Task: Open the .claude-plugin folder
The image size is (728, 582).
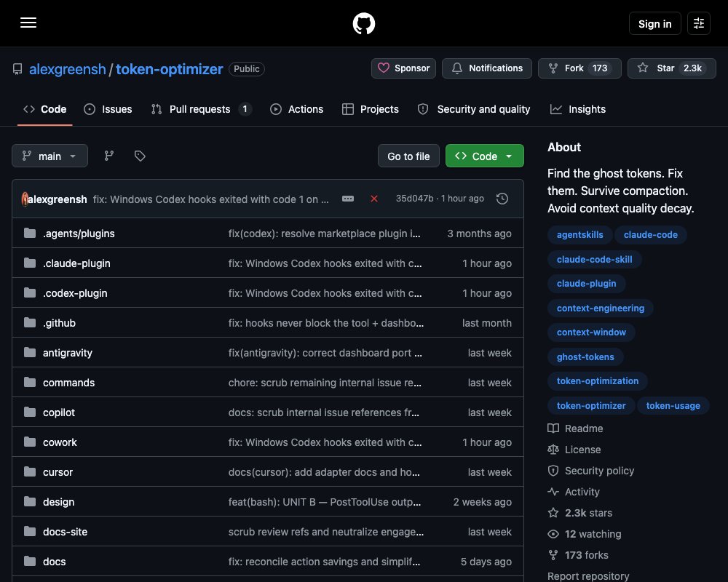Action: [76, 263]
